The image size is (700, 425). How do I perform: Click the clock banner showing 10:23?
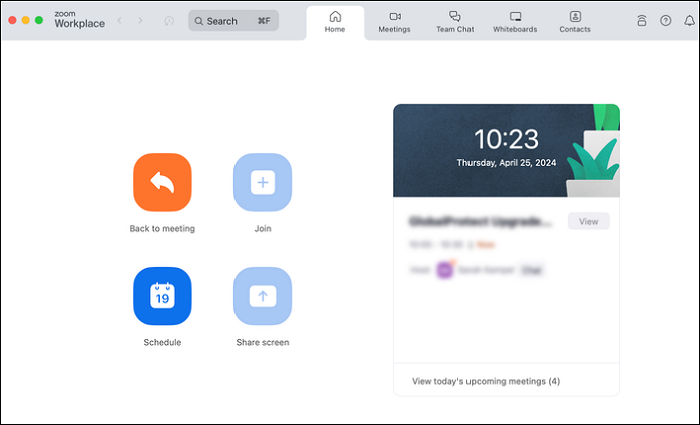pos(506,150)
